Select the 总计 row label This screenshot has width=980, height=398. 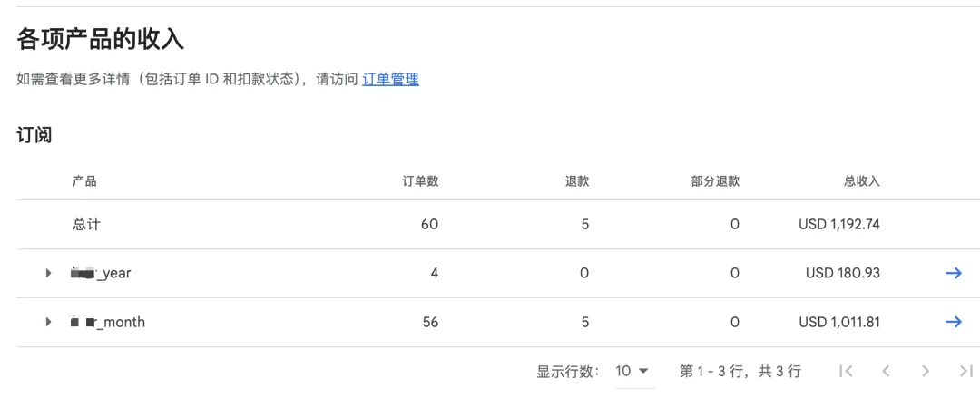[86, 225]
